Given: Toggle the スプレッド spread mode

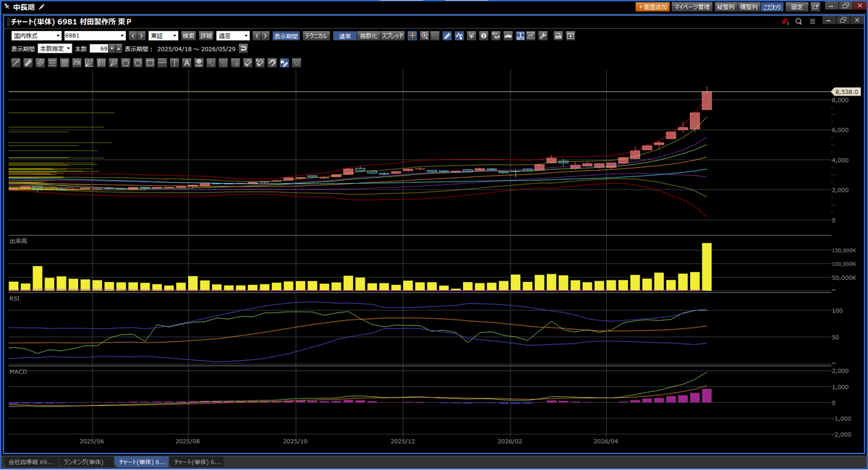Looking at the screenshot, I should pyautogui.click(x=393, y=35).
